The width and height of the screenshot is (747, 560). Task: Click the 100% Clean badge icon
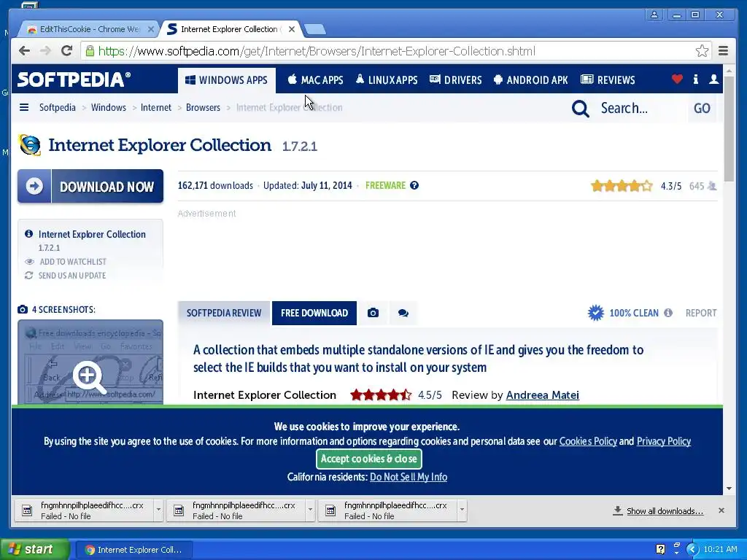point(595,313)
